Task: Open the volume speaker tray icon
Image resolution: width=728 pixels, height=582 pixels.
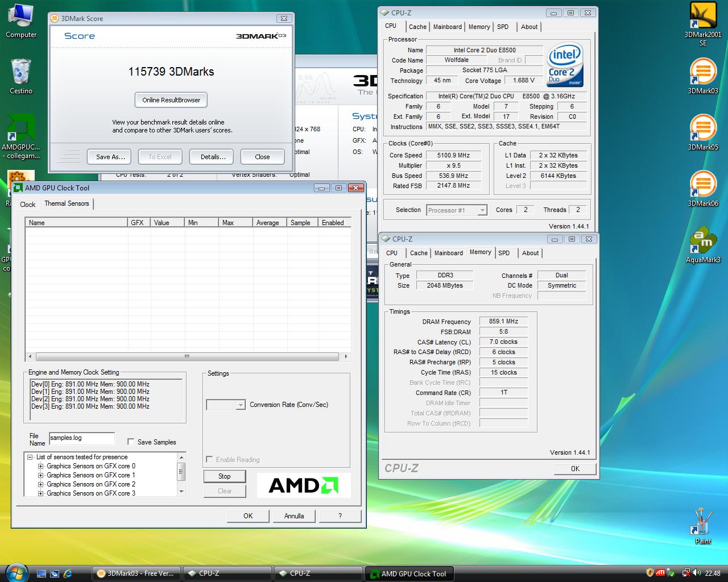Action: pyautogui.click(x=697, y=573)
